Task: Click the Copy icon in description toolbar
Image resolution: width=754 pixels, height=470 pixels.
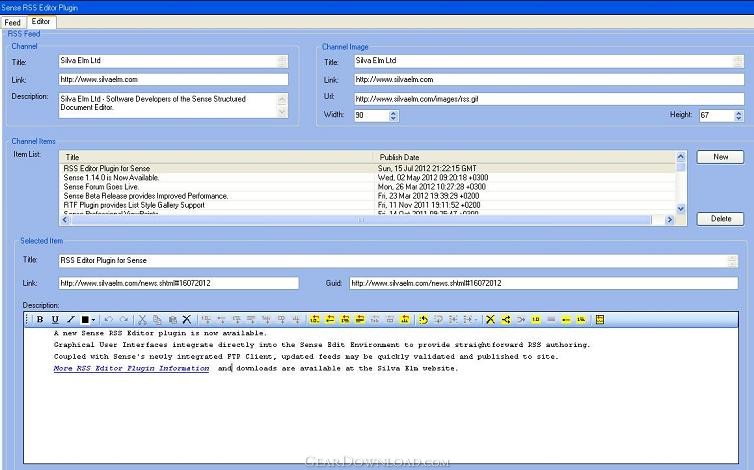Action: pos(157,319)
